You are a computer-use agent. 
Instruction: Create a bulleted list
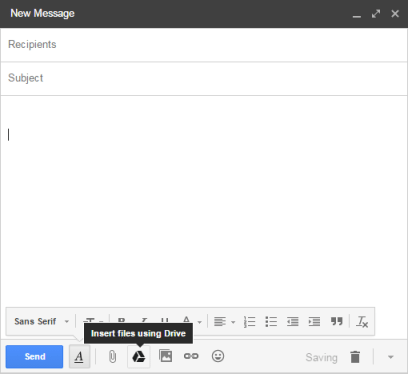click(x=271, y=322)
